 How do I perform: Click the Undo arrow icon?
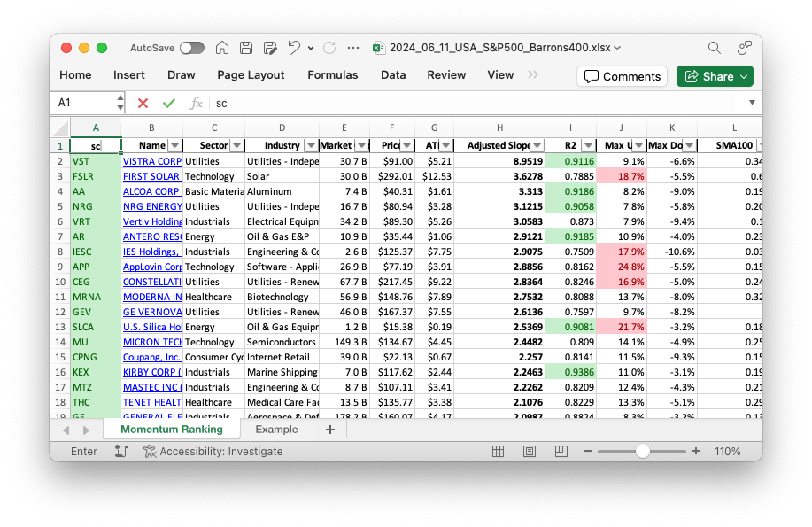coord(294,48)
